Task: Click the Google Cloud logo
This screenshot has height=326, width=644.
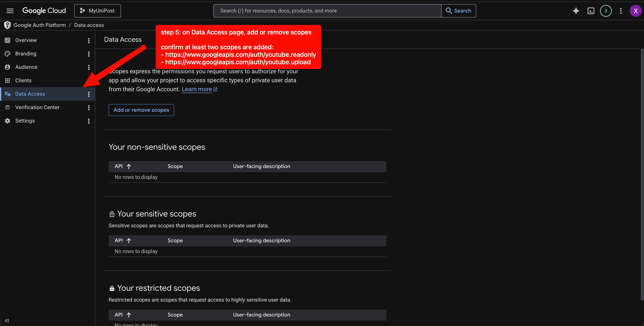Action: (x=44, y=11)
